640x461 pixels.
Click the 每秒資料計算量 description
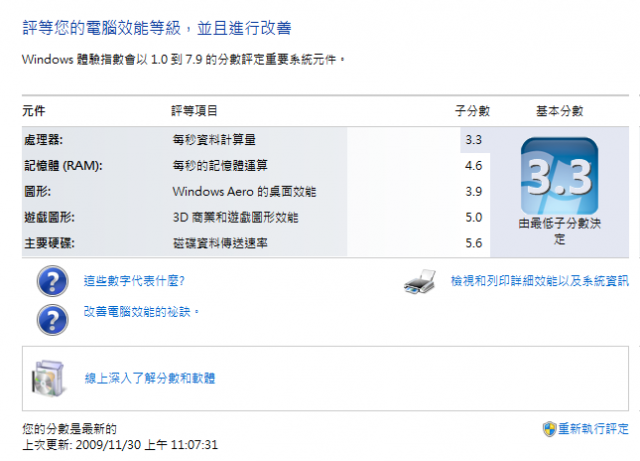(x=214, y=140)
